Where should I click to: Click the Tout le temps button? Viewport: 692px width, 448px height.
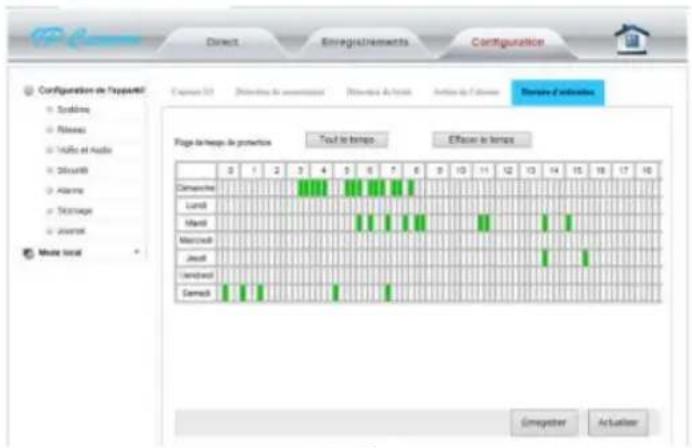(x=347, y=140)
